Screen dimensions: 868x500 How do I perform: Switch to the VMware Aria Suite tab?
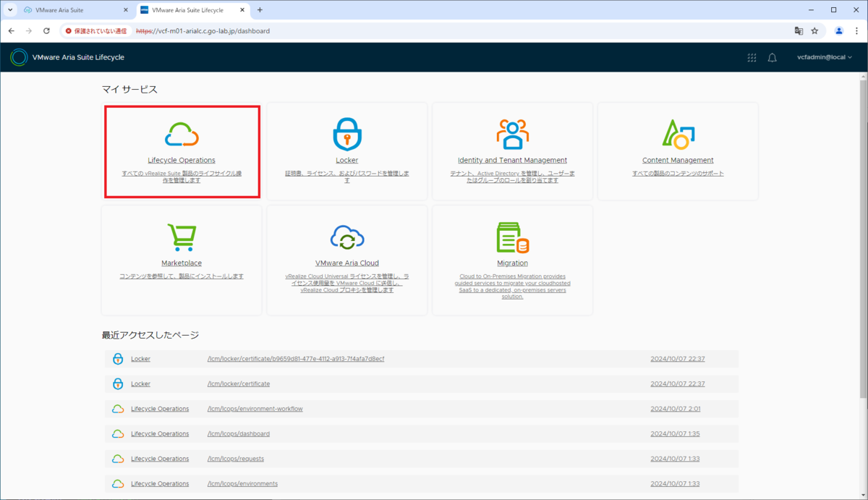[76, 10]
